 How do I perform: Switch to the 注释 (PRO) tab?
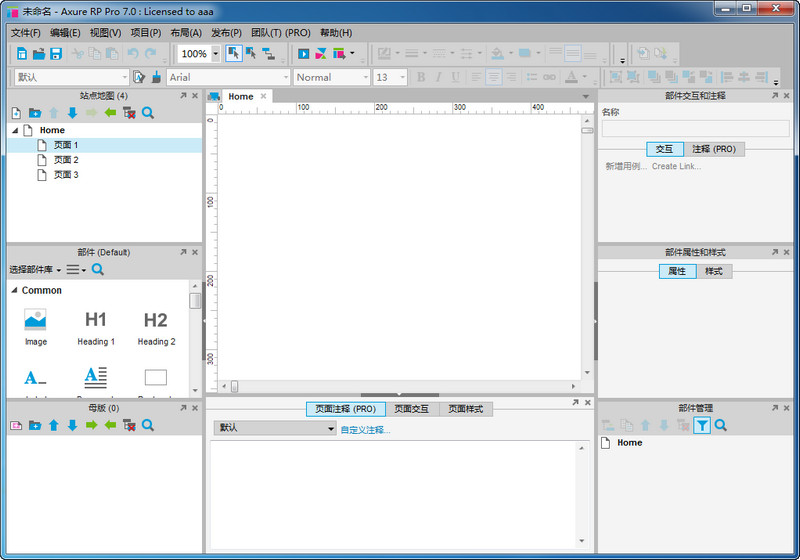[714, 149]
